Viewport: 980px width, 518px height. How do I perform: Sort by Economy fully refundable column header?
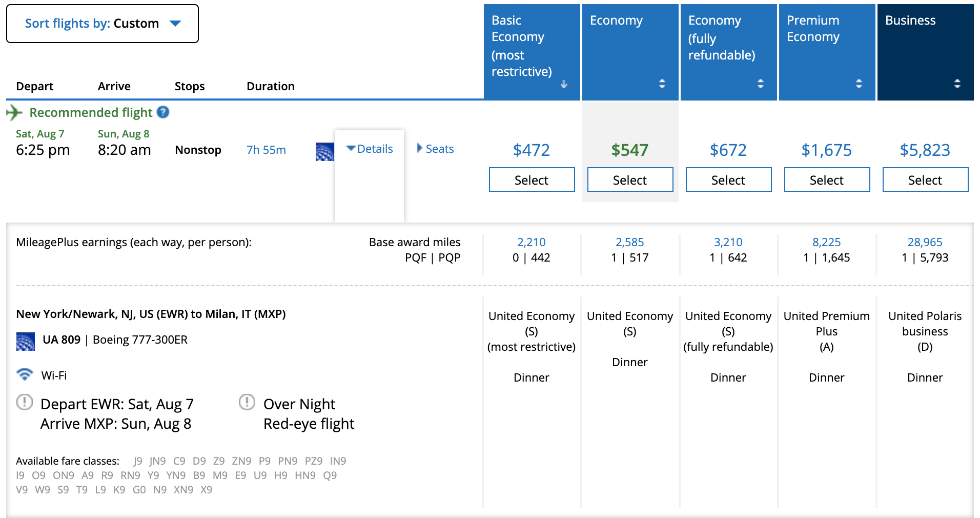[728, 52]
